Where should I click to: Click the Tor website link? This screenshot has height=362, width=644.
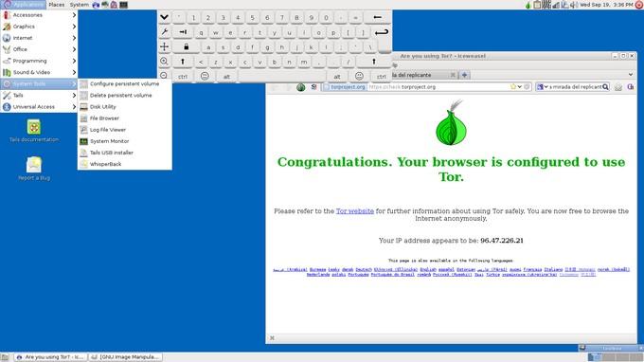click(355, 211)
